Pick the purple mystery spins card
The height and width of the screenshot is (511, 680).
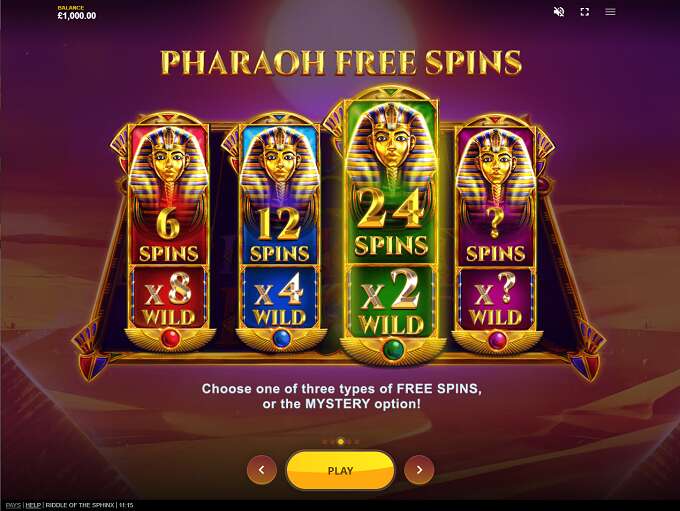[496, 232]
